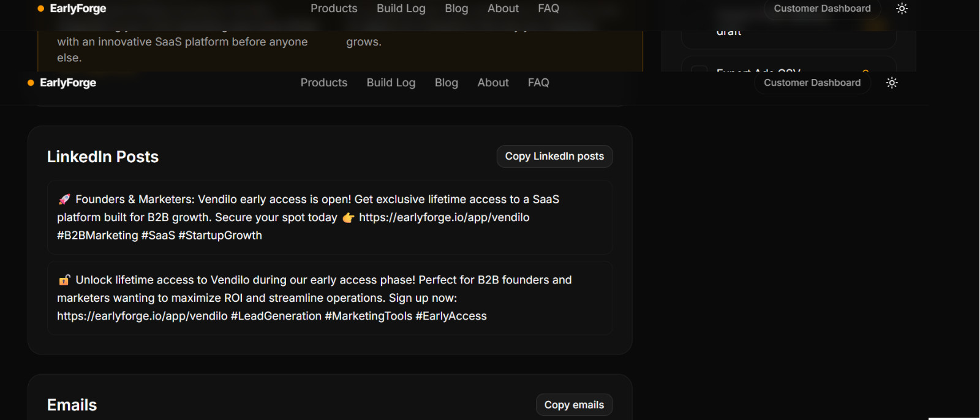
Task: Open About in the topmost header
Action: [503, 9]
